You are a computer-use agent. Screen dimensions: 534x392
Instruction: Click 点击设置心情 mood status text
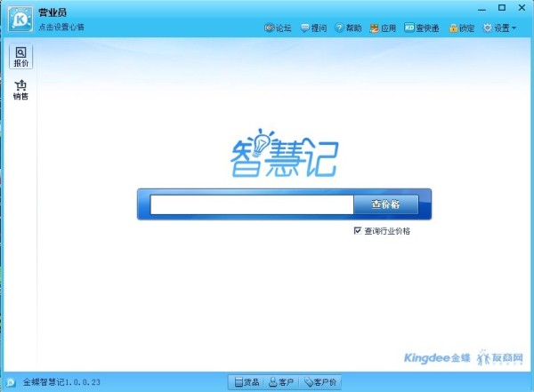pos(61,28)
